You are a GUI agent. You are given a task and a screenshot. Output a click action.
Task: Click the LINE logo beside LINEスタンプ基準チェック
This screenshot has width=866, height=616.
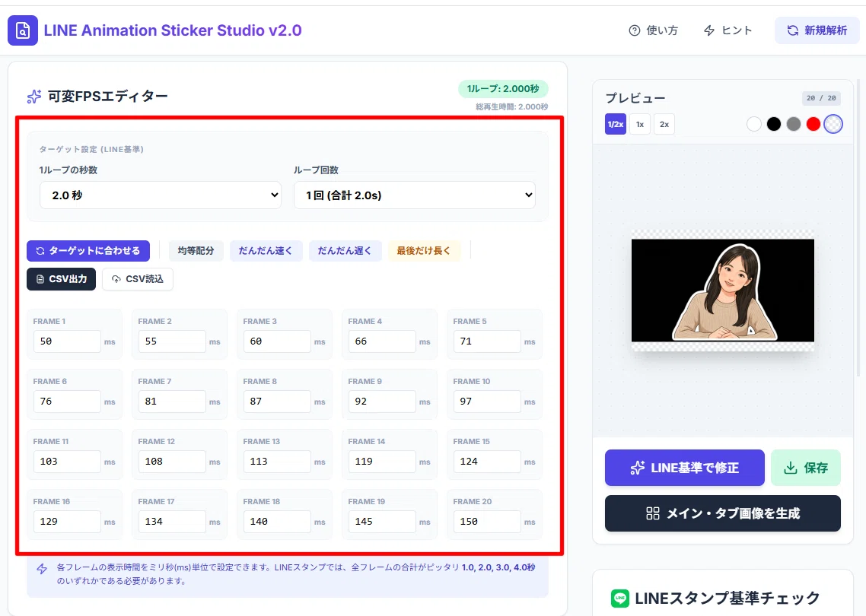click(x=620, y=599)
